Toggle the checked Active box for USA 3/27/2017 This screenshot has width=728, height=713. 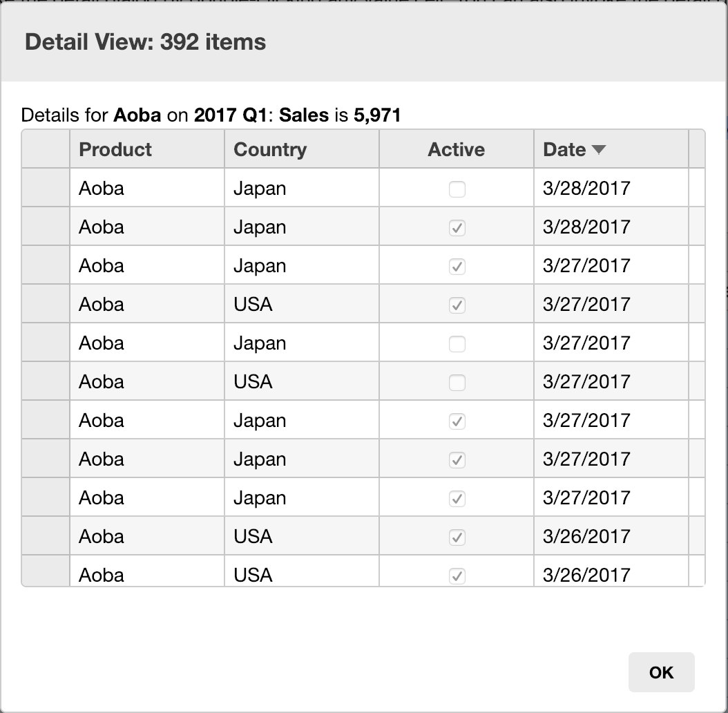coord(457,305)
